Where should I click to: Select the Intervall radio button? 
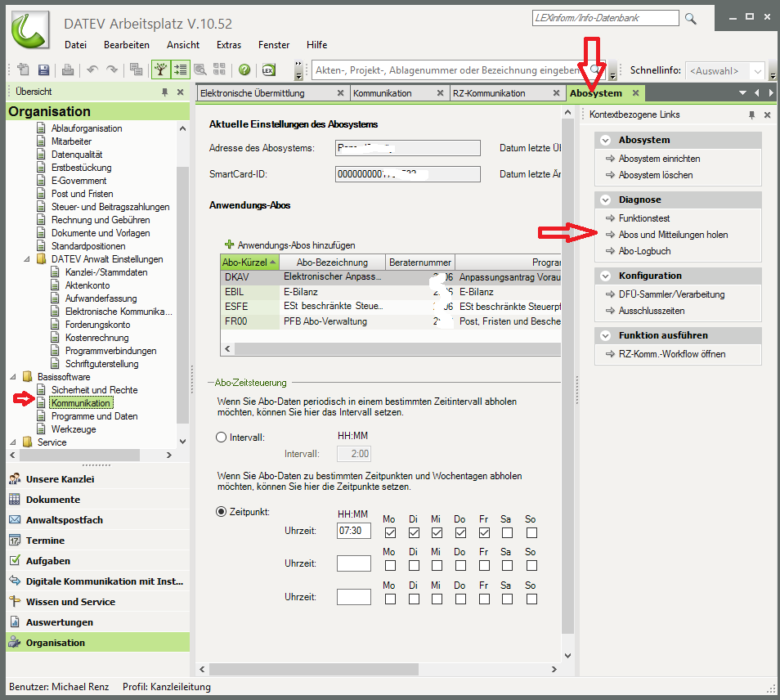[x=221, y=437]
